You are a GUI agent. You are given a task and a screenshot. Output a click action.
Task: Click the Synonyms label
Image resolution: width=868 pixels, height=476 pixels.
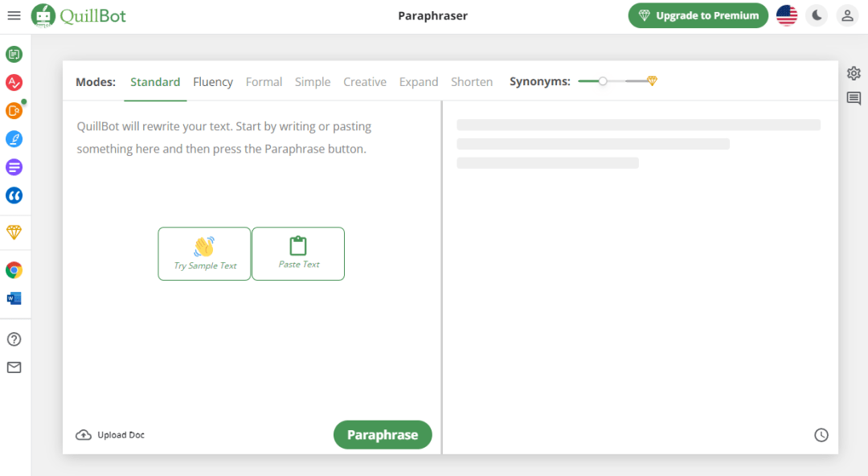(x=540, y=81)
